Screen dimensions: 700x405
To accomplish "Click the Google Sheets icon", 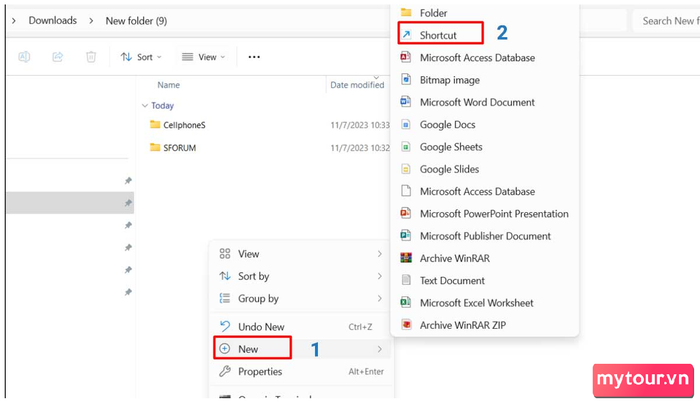I will (406, 146).
